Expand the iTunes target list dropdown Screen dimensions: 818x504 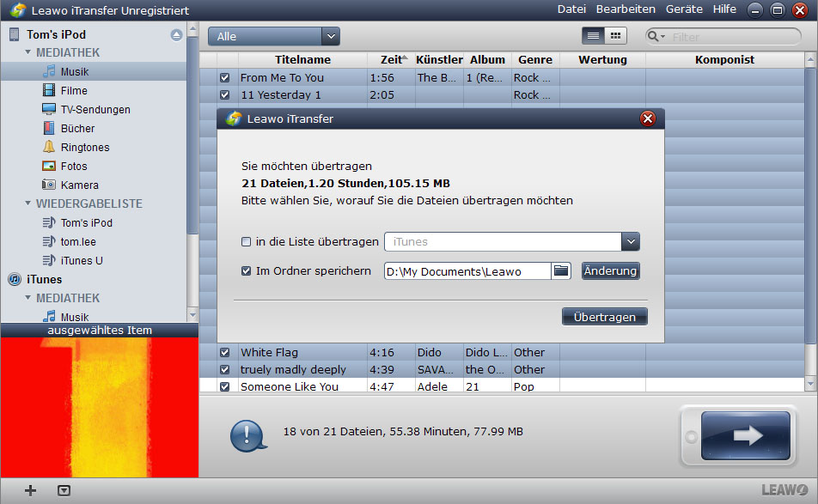(631, 242)
